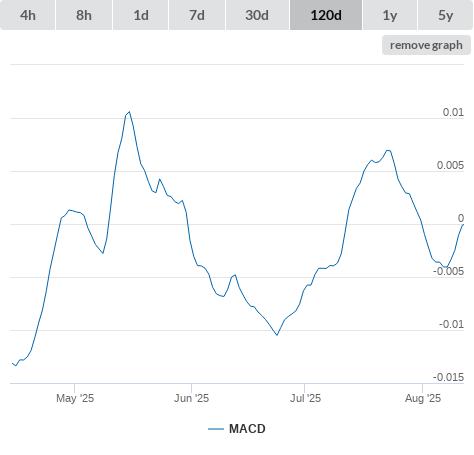Choose the 7d range tab
The width and height of the screenshot is (474, 455).
(x=197, y=15)
